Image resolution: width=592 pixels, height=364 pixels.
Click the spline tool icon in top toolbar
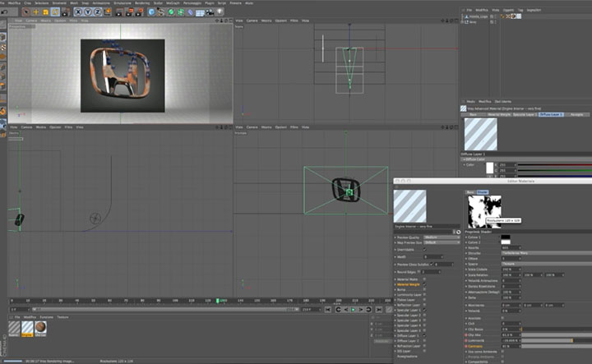pyautogui.click(x=161, y=12)
